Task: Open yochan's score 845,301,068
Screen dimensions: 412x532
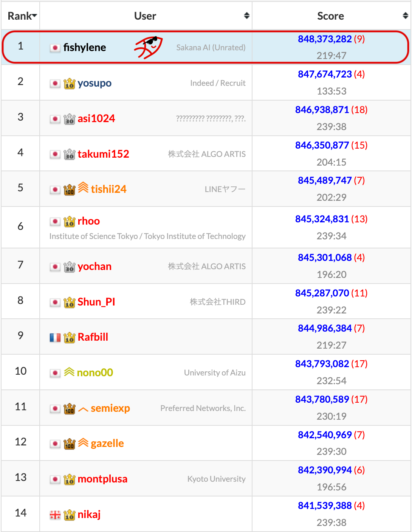Action: click(x=325, y=257)
